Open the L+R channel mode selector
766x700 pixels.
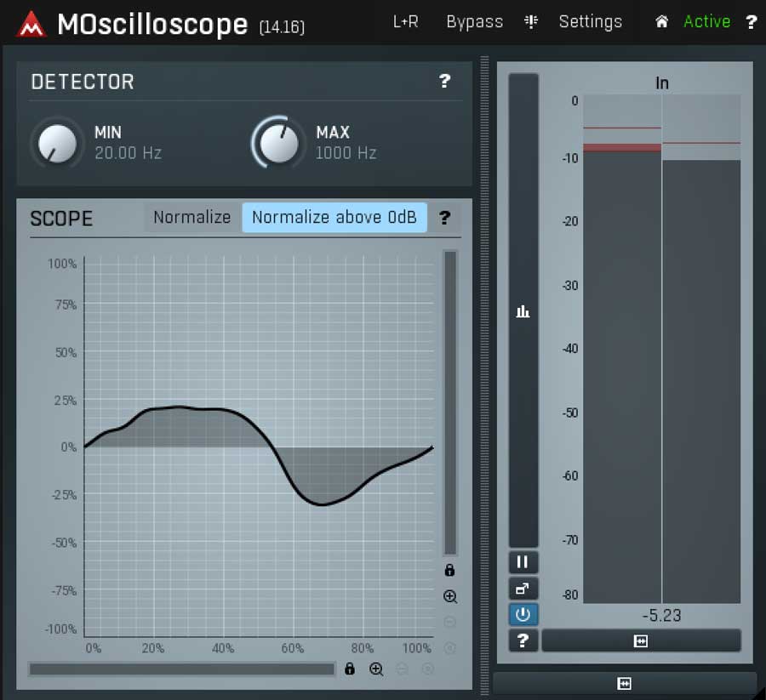click(405, 21)
